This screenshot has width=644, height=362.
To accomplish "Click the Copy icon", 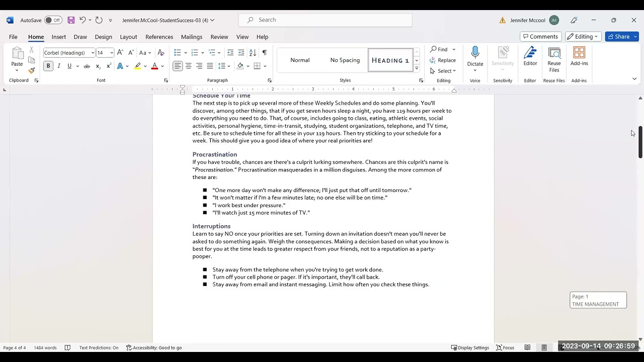I will (x=31, y=60).
